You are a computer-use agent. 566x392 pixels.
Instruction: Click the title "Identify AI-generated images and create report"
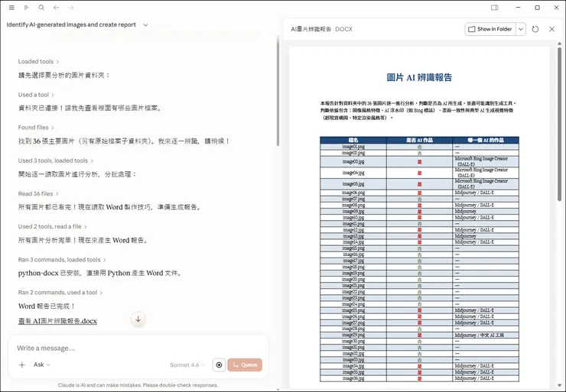coord(71,25)
